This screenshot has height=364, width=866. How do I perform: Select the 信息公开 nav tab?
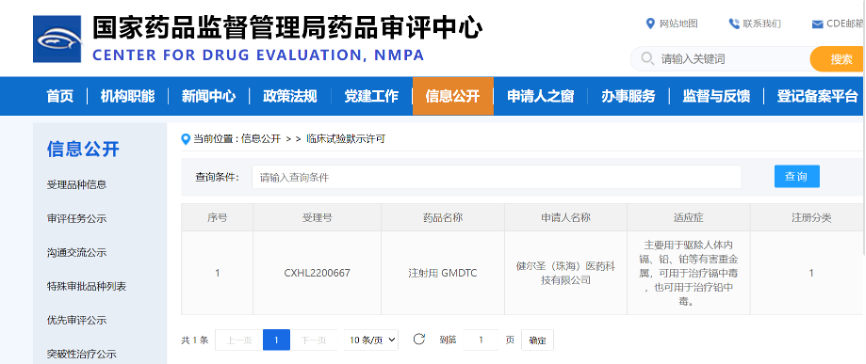click(453, 96)
